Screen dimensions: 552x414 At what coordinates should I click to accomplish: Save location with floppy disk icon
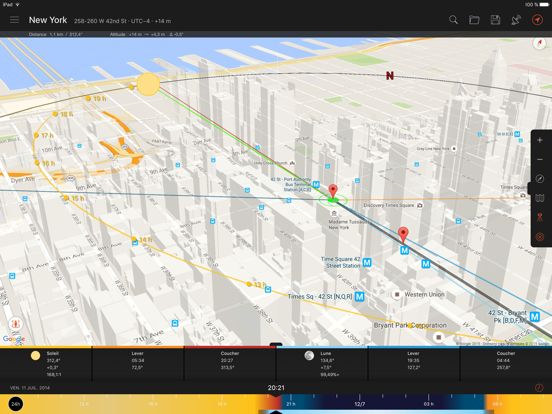pyautogui.click(x=495, y=20)
